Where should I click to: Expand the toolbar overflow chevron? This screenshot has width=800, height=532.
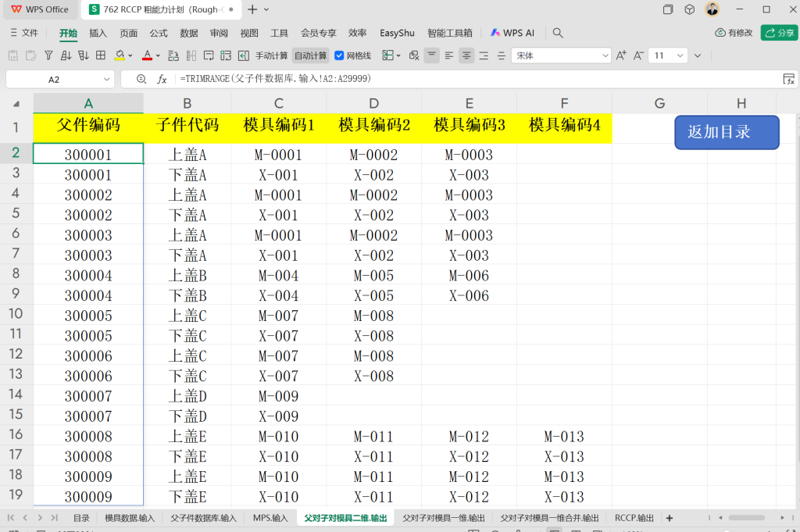coord(698,55)
